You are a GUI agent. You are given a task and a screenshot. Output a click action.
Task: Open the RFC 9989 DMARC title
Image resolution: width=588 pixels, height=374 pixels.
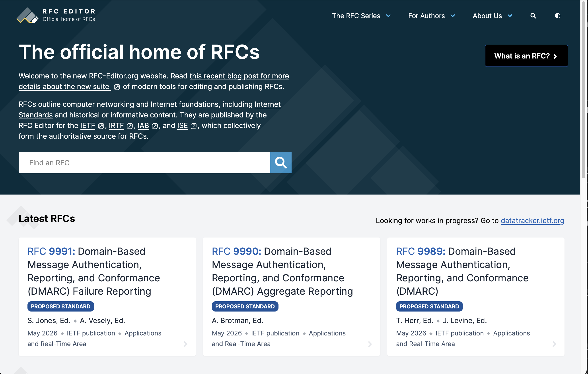[x=462, y=271]
